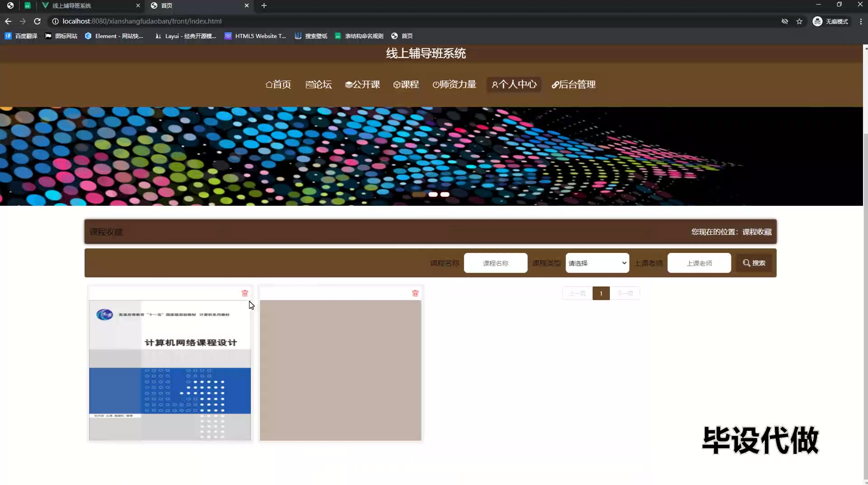Open the 课程 menu item
Image resolution: width=868 pixels, height=485 pixels.
pos(406,85)
